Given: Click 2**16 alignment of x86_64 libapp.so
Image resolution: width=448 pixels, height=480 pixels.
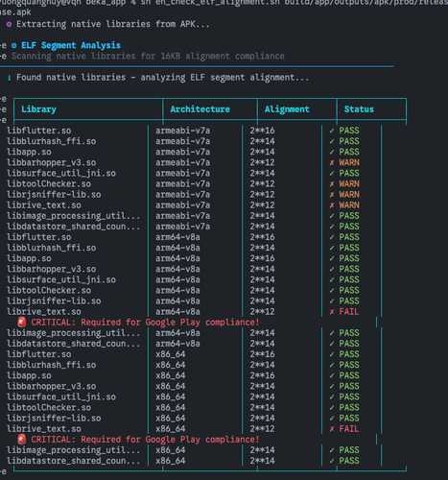Looking at the screenshot, I should [x=262, y=375].
